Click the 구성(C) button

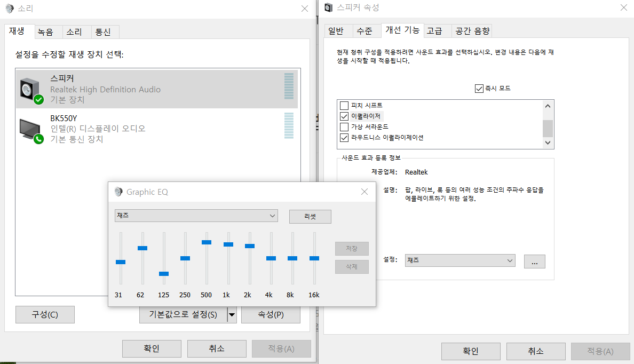coord(45,314)
